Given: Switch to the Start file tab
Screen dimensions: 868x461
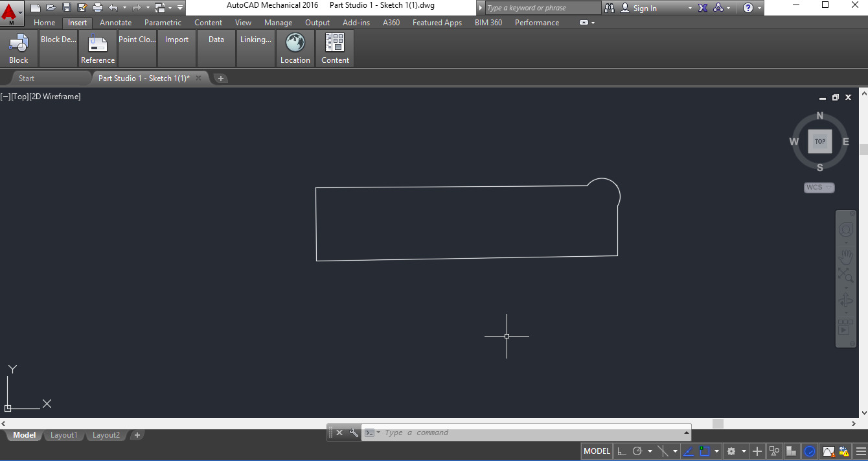Looking at the screenshot, I should [27, 78].
